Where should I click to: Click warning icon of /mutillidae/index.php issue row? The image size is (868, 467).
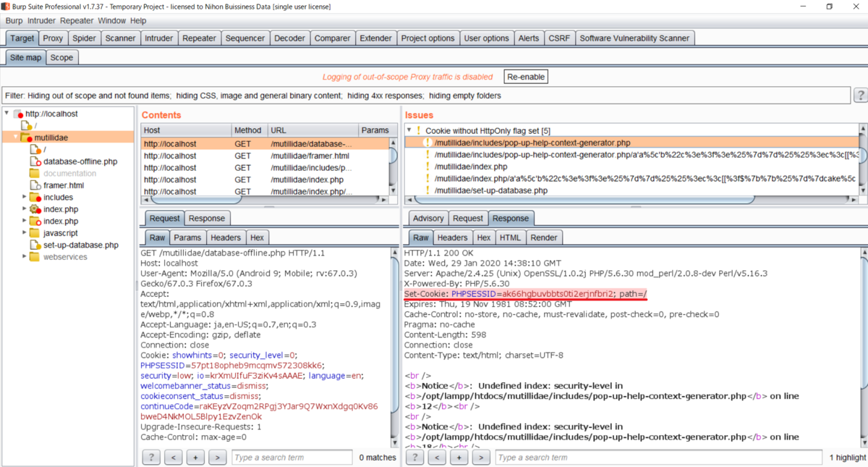[427, 167]
